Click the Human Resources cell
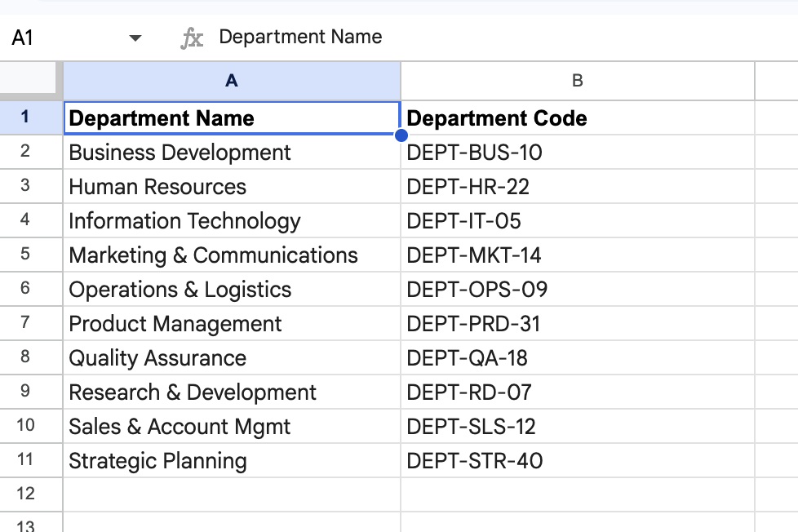The image size is (798, 532). click(157, 187)
